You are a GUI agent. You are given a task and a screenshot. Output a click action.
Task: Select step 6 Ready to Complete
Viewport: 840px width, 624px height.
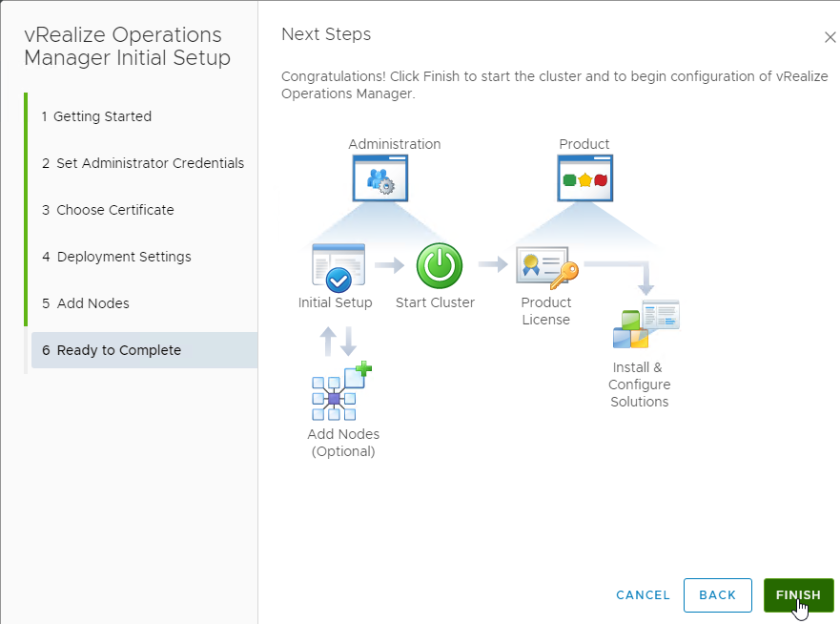pos(144,350)
